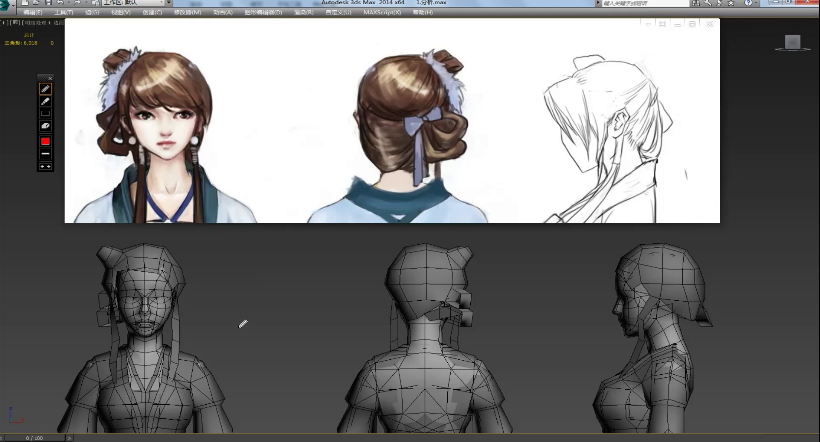820x442 pixels.
Task: Pick the red color swatch
Action: (x=45, y=141)
